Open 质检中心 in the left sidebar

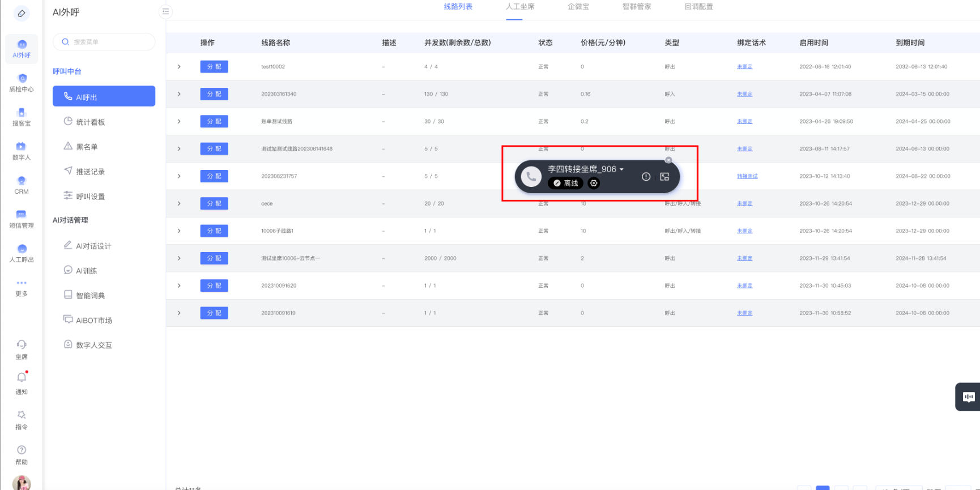22,82
